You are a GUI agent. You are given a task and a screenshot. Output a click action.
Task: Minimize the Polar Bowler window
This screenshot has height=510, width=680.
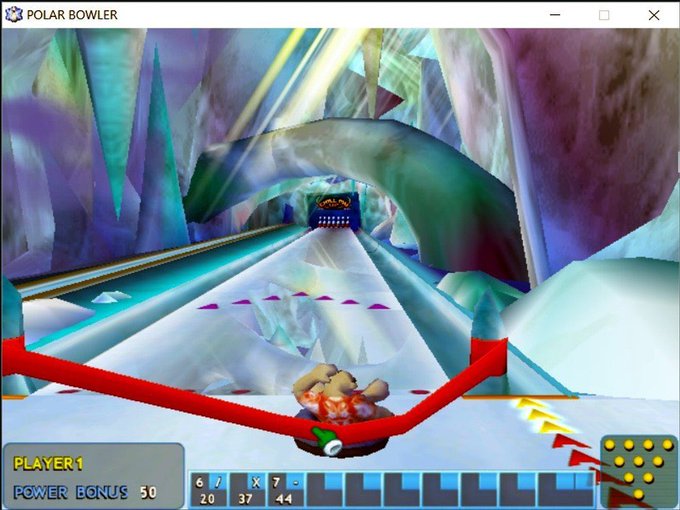[555, 15]
